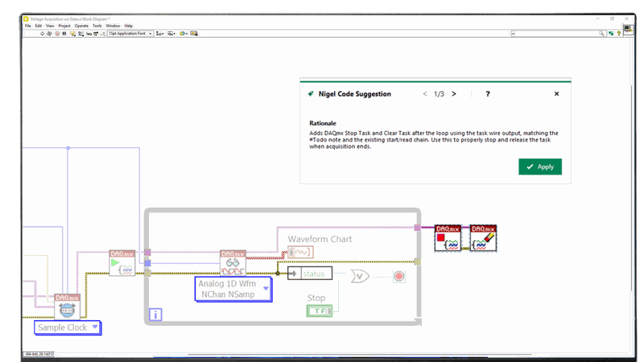Open the Window menu
Screen dimensions: 644x362
pos(113,26)
